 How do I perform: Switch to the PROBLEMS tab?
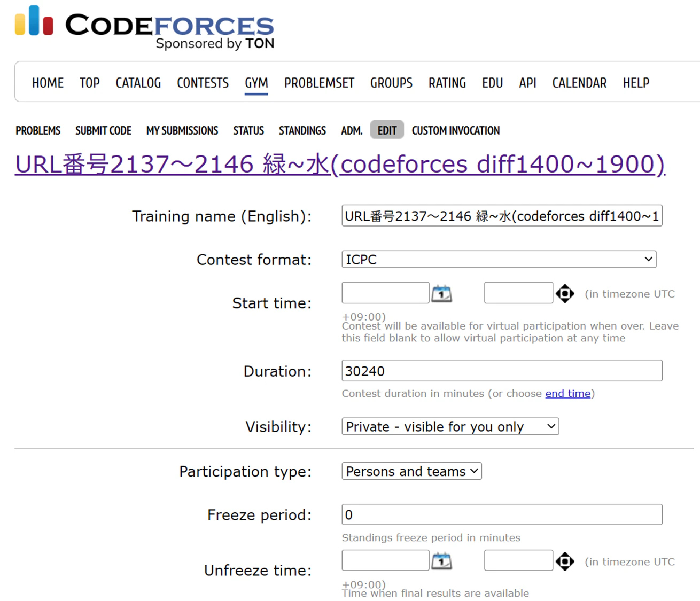[38, 130]
